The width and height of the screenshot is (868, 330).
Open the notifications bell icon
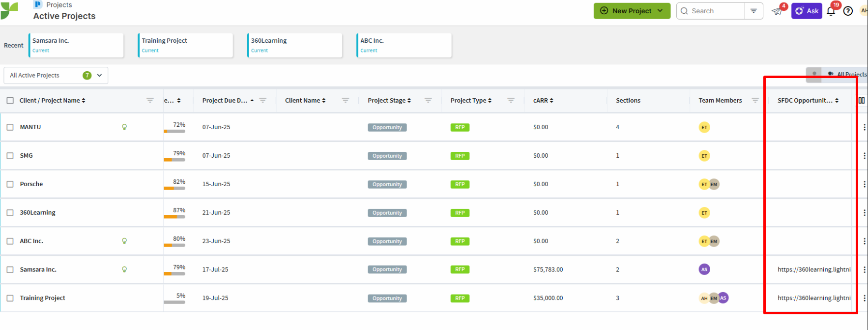[x=831, y=11]
